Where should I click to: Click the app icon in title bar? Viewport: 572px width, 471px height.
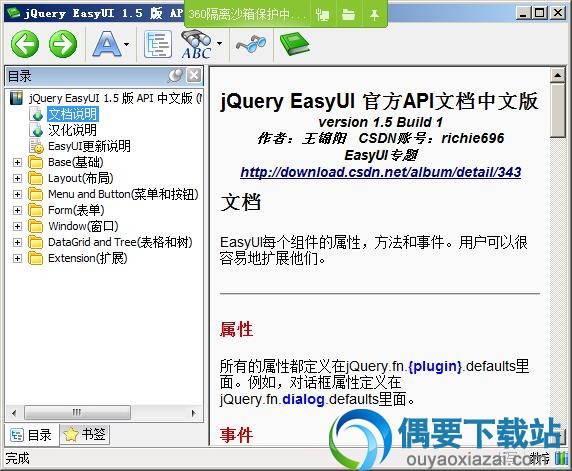(13, 13)
